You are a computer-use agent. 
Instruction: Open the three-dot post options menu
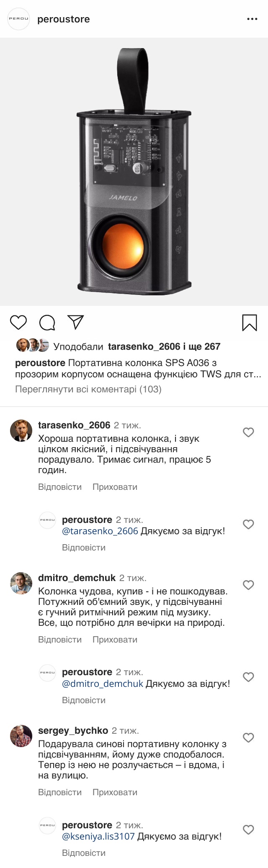pyautogui.click(x=252, y=19)
